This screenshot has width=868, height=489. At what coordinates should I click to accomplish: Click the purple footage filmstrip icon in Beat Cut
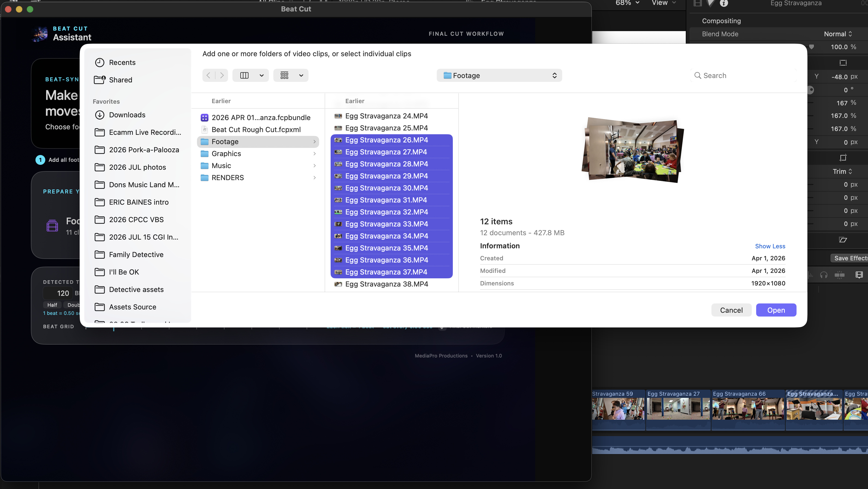coord(52,226)
